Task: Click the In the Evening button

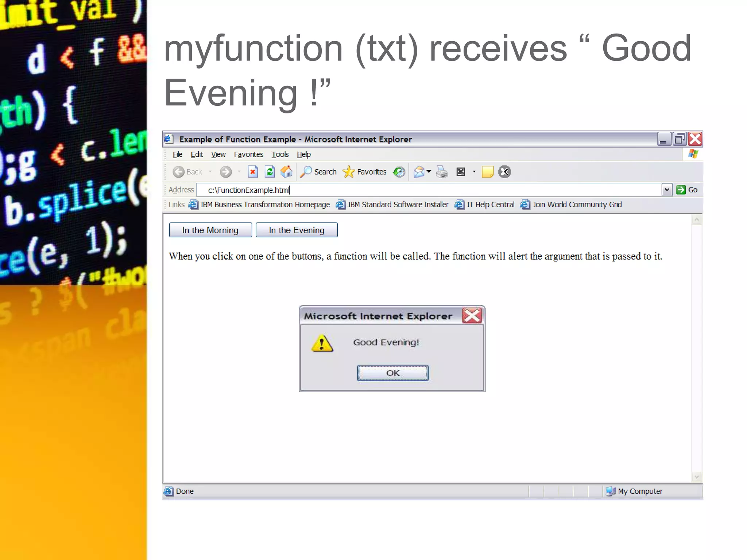Action: 297,230
